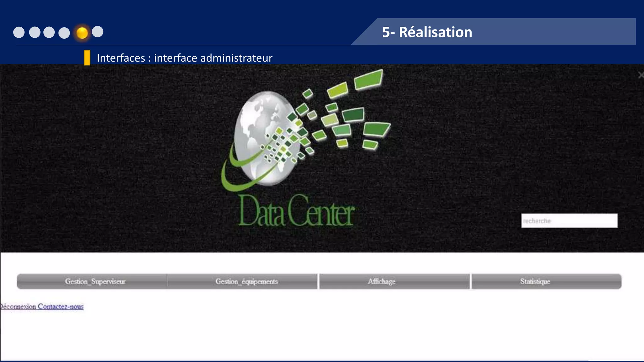Click the fourth gray progress dot
Image resolution: width=644 pixels, height=362 pixels.
coord(64,33)
